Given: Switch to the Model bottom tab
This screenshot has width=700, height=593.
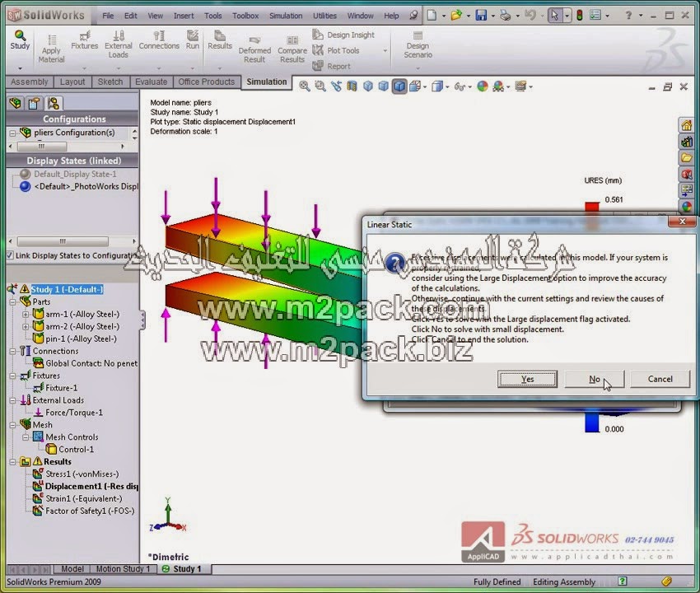Looking at the screenshot, I should (72, 569).
